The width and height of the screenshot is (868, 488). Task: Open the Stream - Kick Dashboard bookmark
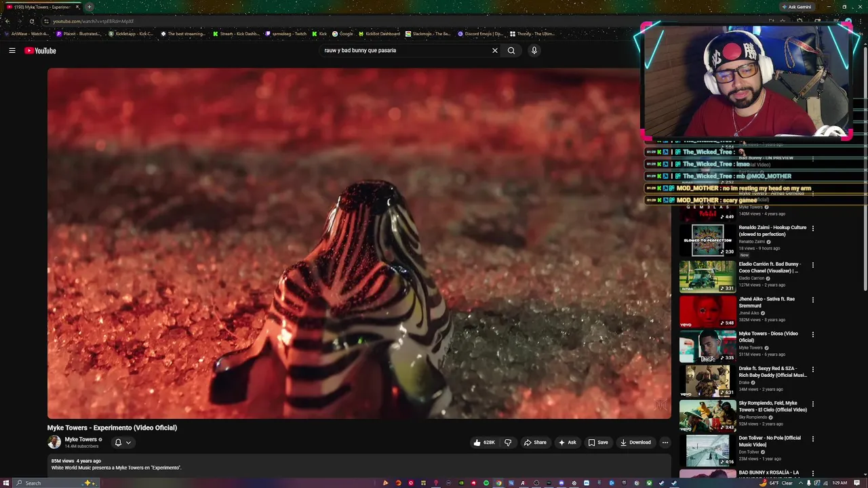pyautogui.click(x=237, y=33)
